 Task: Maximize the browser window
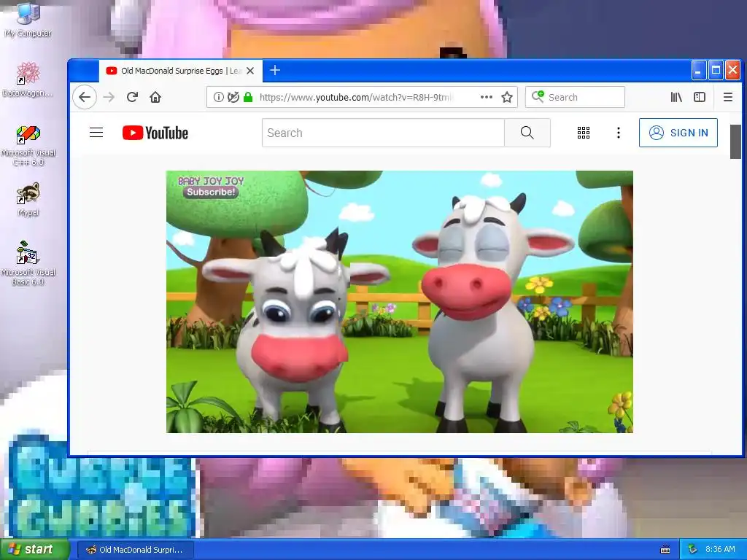click(716, 71)
